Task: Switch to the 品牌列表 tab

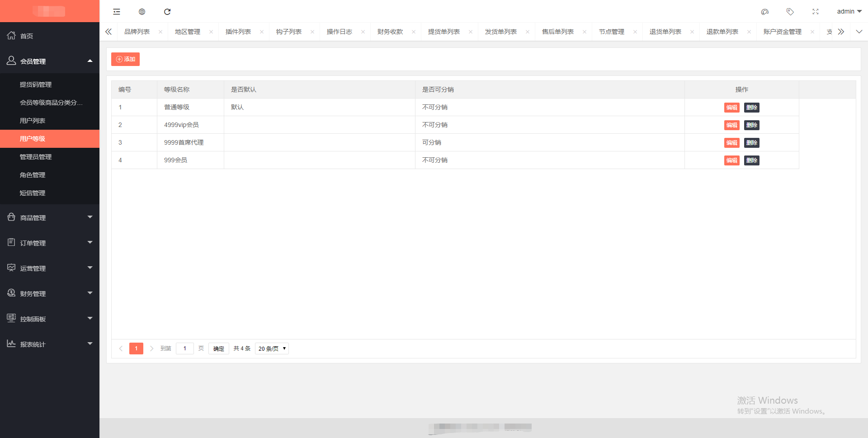Action: click(137, 32)
